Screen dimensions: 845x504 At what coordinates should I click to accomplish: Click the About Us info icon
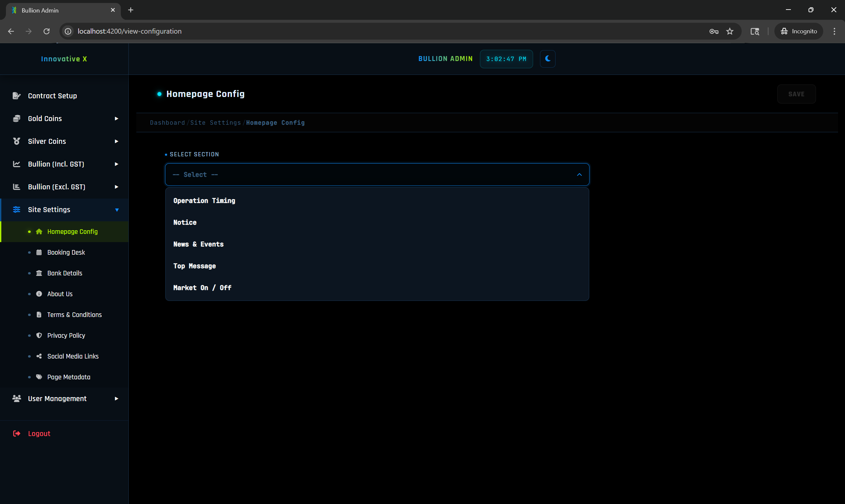point(39,294)
